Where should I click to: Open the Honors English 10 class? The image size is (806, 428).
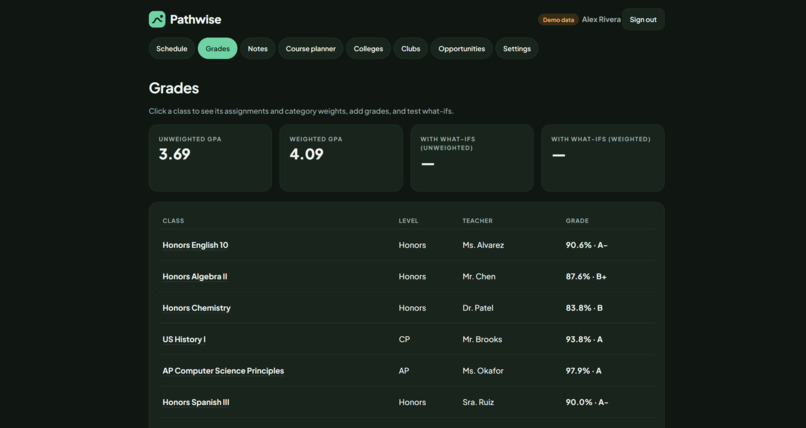195,245
